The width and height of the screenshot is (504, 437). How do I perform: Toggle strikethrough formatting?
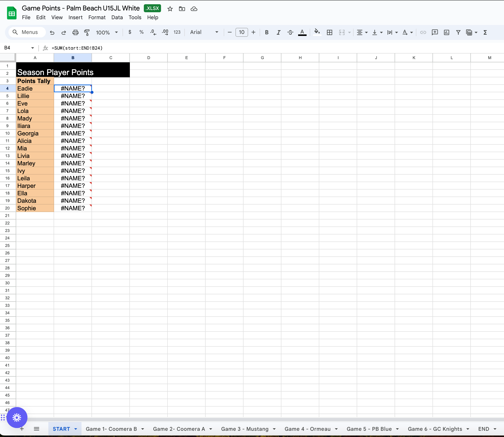290,32
